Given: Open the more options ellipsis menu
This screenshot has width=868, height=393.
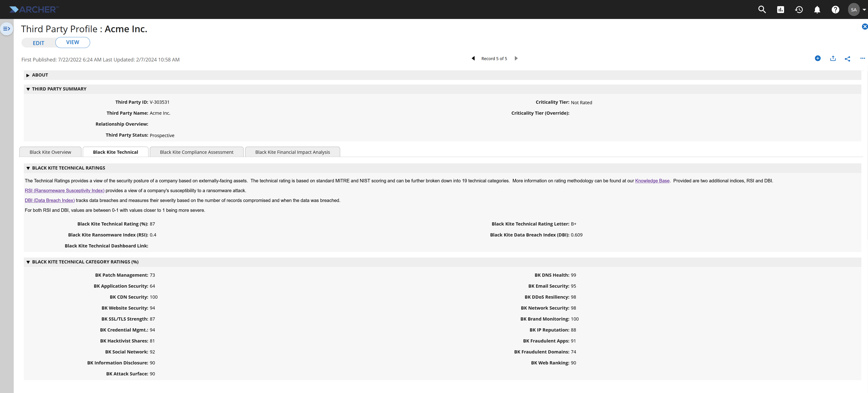Looking at the screenshot, I should (862, 58).
